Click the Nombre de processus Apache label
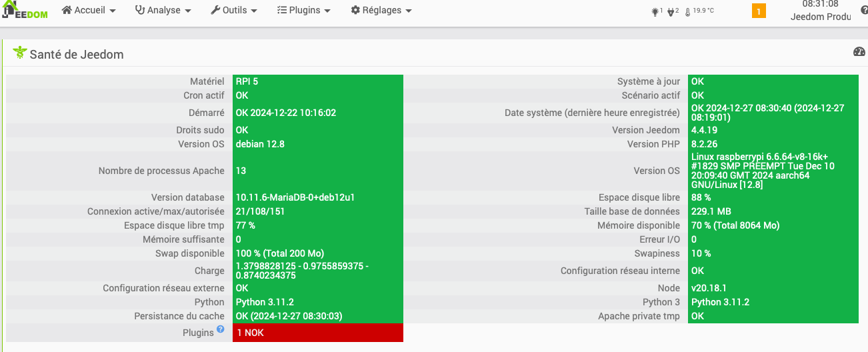Screen dimensions: 868x352 coord(161,171)
